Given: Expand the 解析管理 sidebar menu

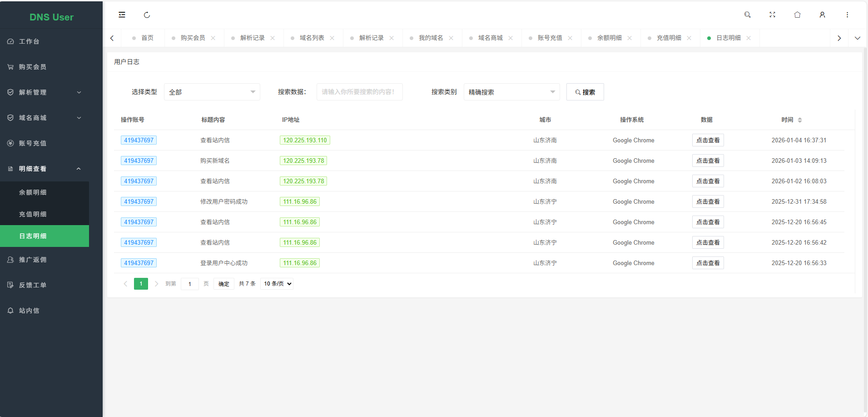Looking at the screenshot, I should [x=45, y=92].
